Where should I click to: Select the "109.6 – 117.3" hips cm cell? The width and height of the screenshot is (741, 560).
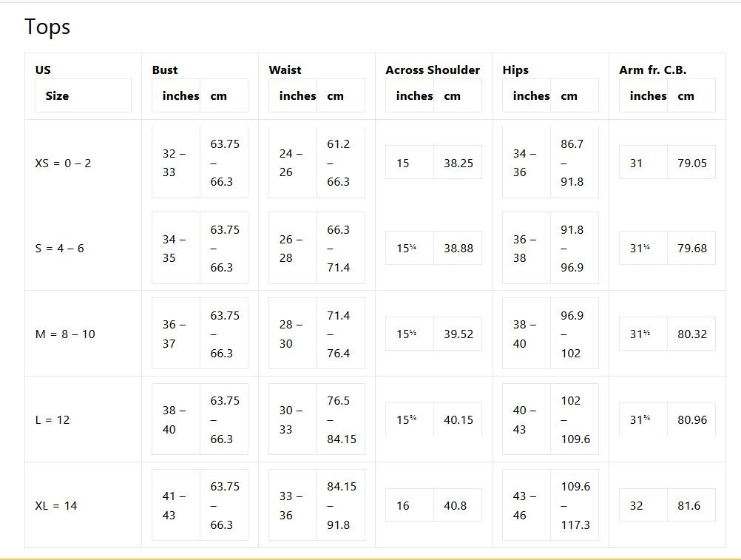(575, 505)
